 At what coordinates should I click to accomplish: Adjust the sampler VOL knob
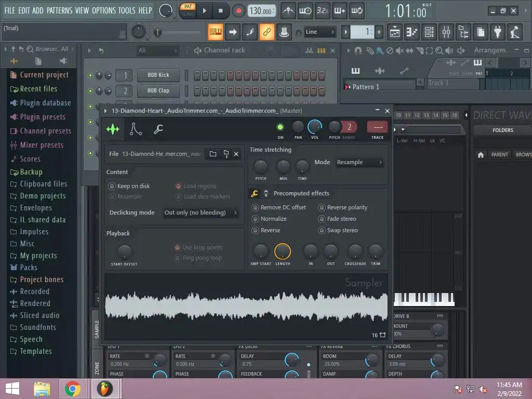click(315, 127)
